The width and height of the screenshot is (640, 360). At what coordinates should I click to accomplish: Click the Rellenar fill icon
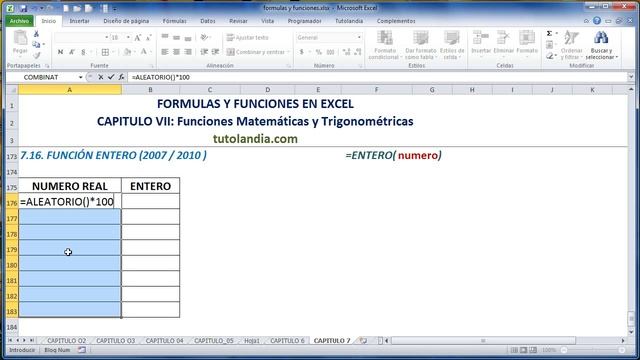coord(549,44)
